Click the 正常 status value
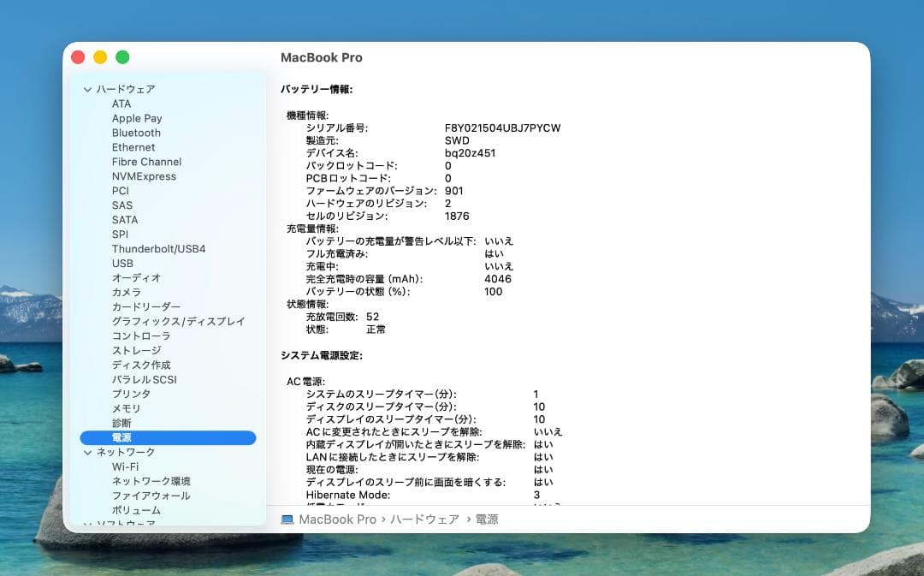 [376, 330]
